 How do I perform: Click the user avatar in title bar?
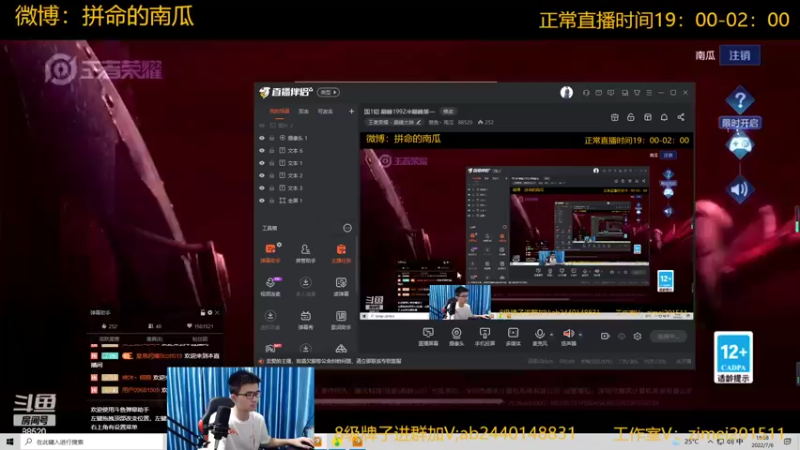(x=566, y=92)
